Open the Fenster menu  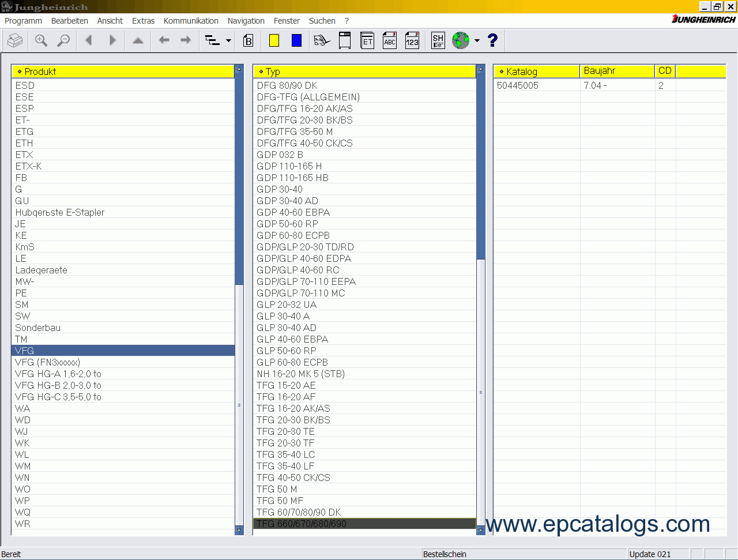click(x=287, y=21)
